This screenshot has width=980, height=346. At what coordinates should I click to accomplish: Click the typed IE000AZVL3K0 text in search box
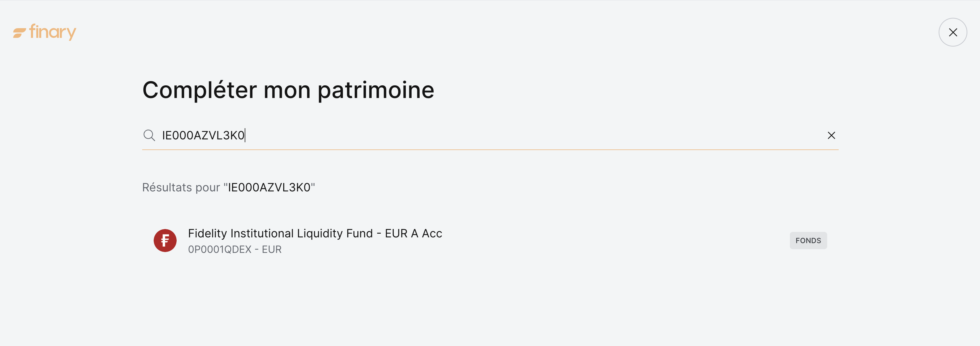tap(203, 136)
